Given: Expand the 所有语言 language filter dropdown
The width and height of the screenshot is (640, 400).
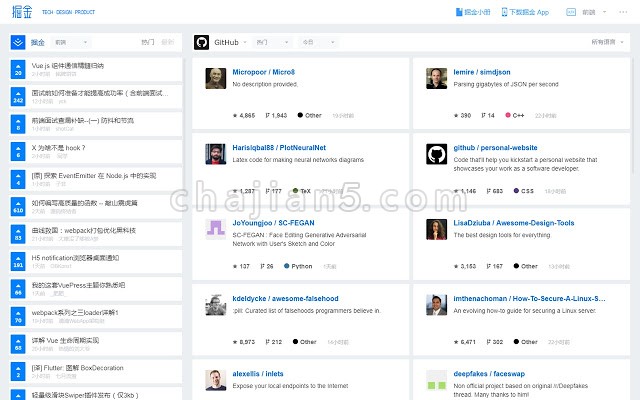Looking at the screenshot, I should 607,42.
